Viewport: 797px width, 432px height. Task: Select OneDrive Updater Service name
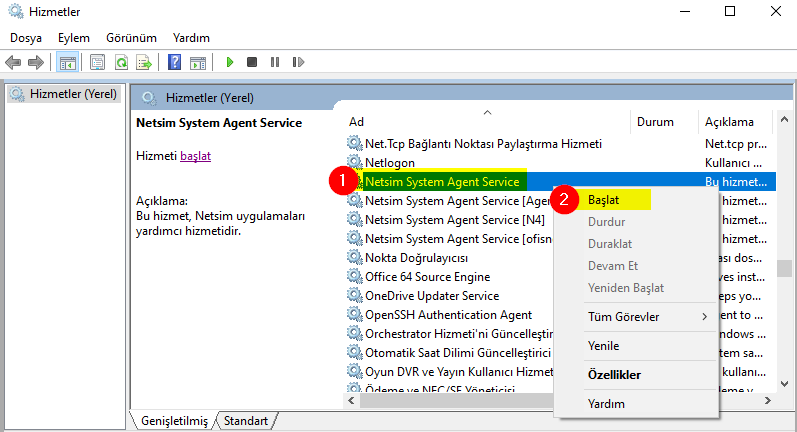tap(432, 296)
